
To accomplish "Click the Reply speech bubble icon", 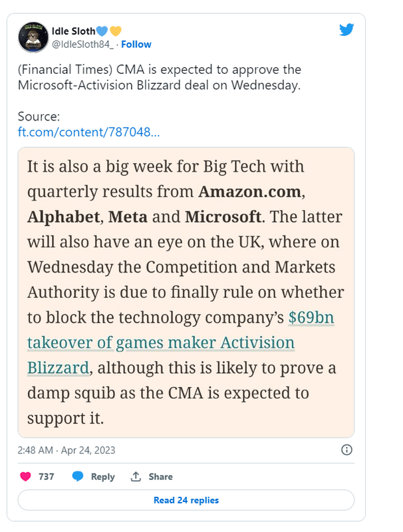I will 78,476.
